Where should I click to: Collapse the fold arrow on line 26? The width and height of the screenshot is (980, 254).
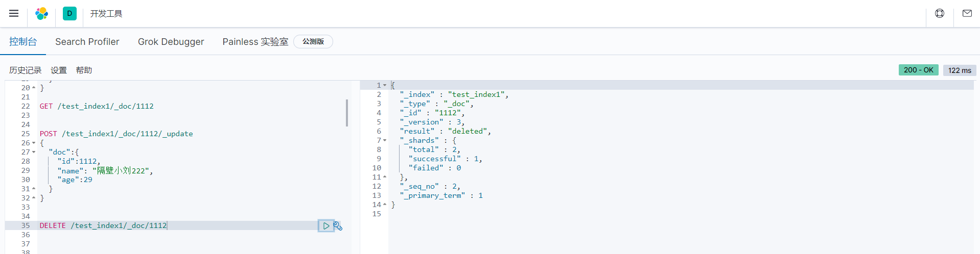(x=34, y=143)
